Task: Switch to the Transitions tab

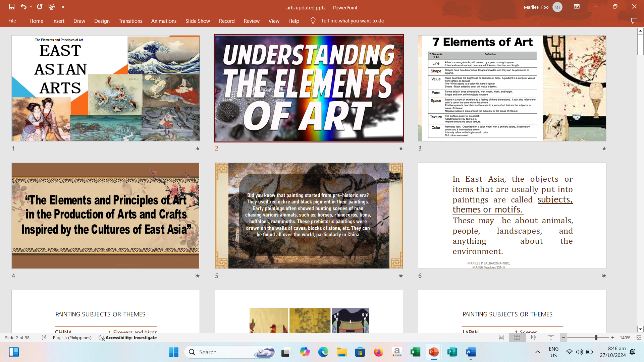Action: (x=130, y=21)
